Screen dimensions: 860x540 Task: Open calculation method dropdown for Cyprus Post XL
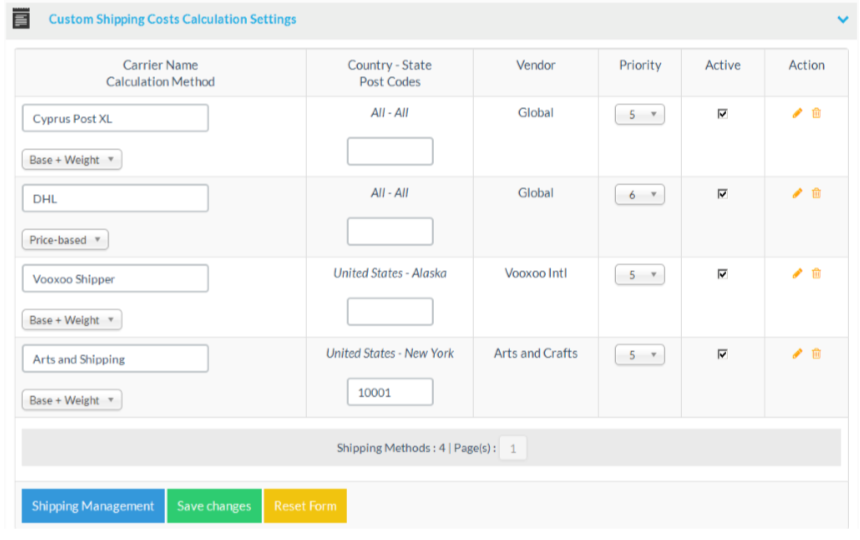(72, 160)
